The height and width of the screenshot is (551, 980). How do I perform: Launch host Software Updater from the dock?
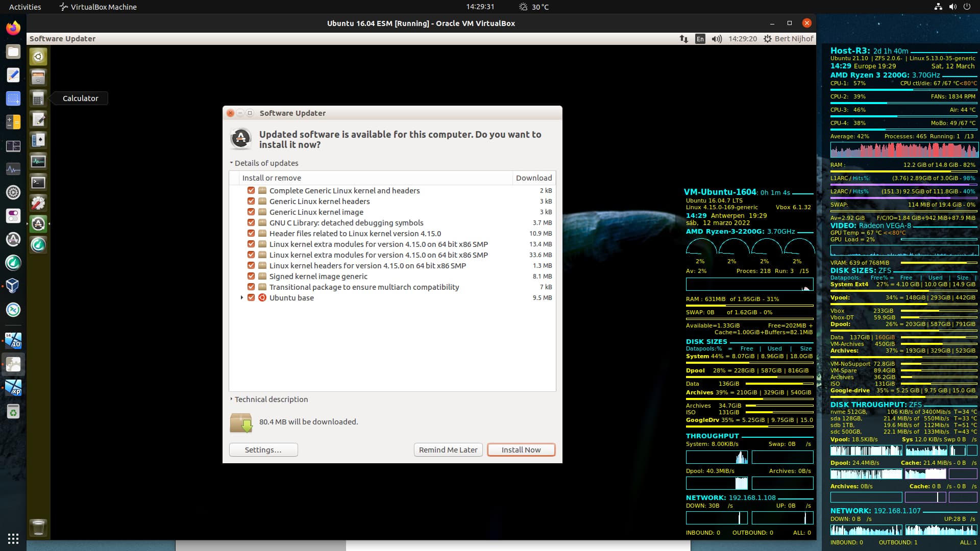(x=13, y=239)
